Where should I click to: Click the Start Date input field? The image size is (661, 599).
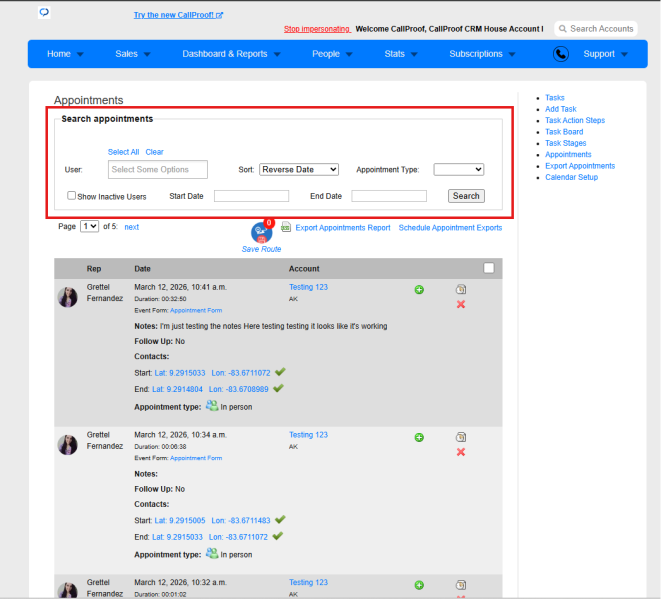tap(251, 196)
